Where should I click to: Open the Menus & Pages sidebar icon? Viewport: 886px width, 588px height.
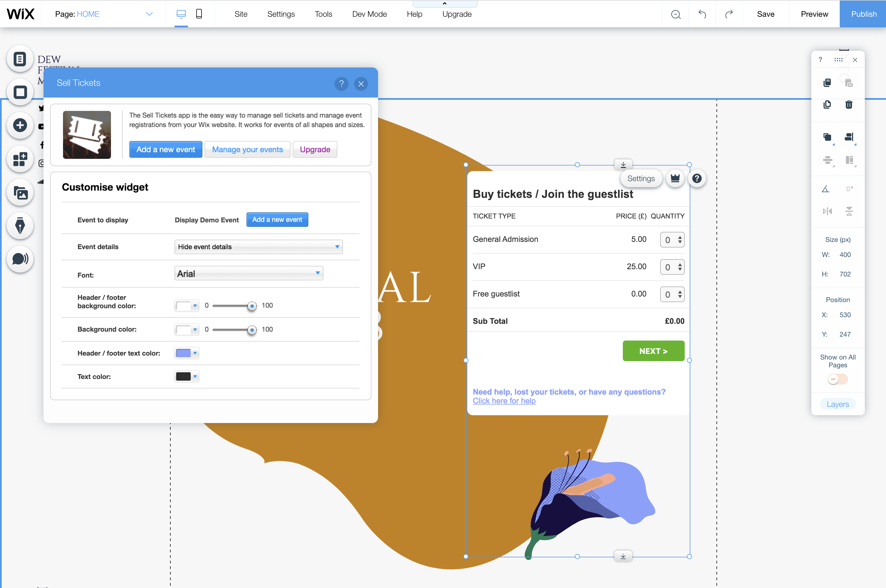point(20,59)
